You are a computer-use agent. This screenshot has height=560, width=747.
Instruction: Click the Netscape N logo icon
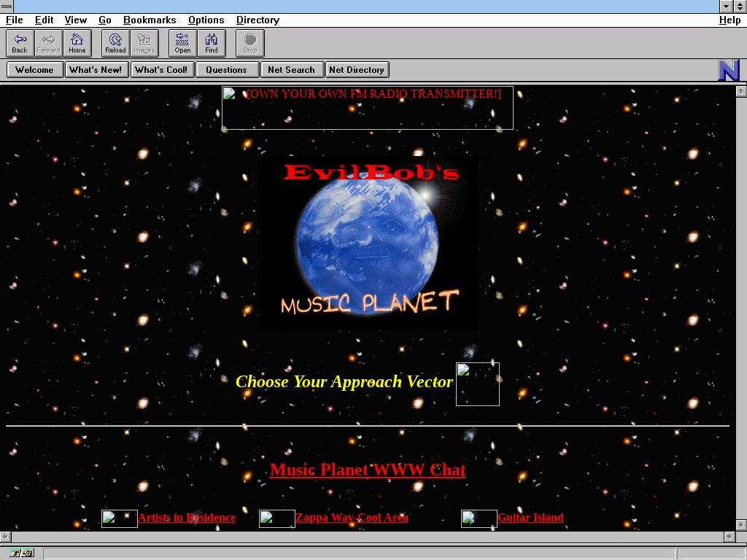(x=729, y=70)
